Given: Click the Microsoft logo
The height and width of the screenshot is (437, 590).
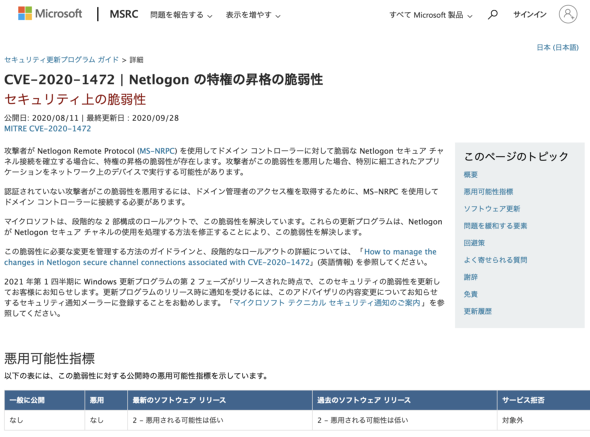Looking at the screenshot, I should coord(50,14).
